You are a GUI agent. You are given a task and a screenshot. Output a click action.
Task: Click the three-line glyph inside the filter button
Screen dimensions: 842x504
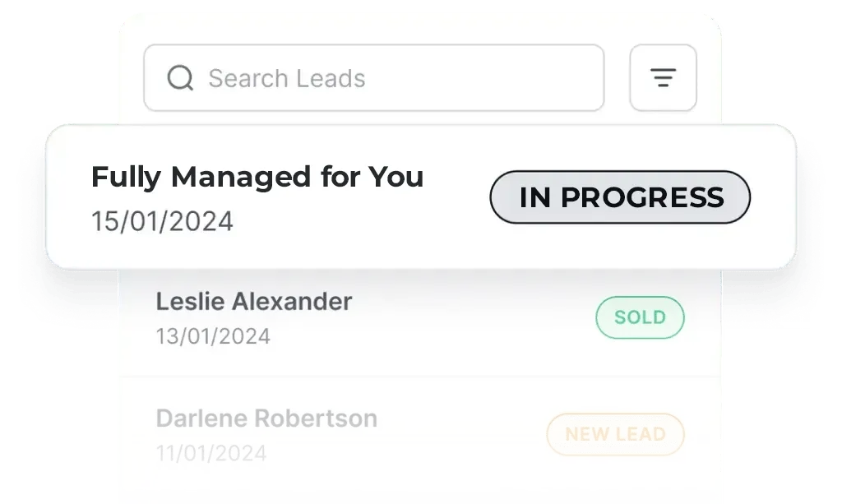coord(663,78)
